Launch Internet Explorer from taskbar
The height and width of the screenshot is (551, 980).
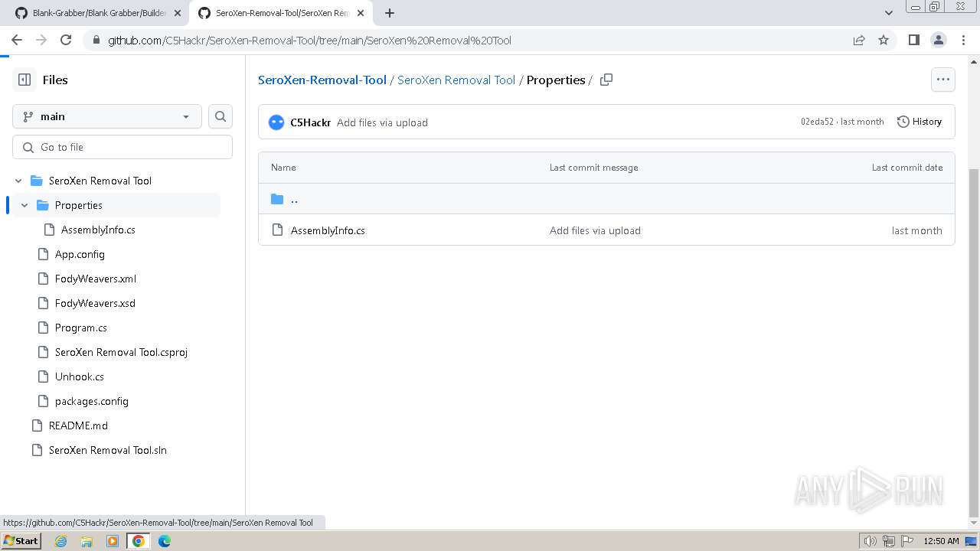pos(60,541)
